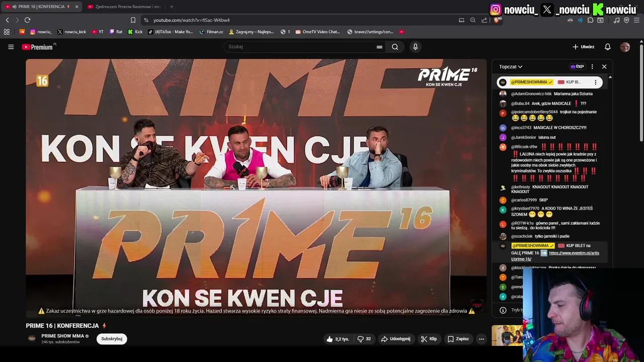
Task: Click the PRIME SHOW MMA channel name
Action: tap(63, 336)
